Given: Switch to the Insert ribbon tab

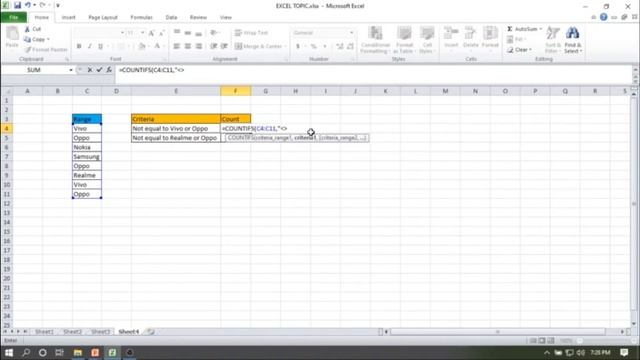Looking at the screenshot, I should coord(68,17).
